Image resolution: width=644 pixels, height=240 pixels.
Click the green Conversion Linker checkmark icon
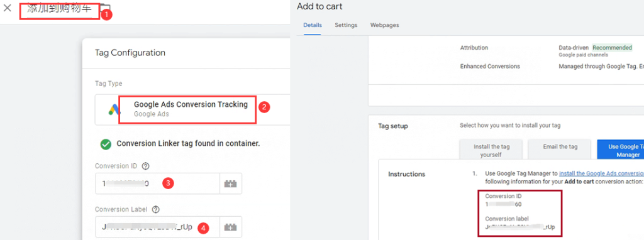(106, 144)
